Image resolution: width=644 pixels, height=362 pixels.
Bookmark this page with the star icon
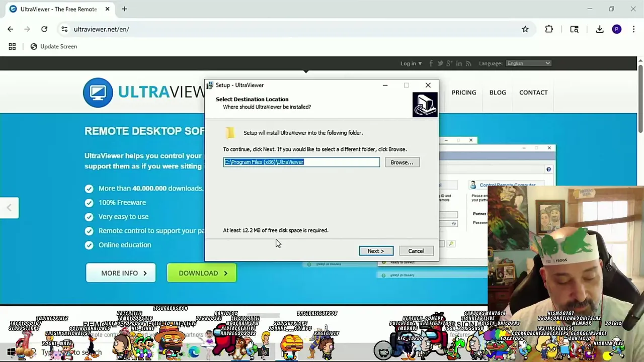(x=525, y=29)
